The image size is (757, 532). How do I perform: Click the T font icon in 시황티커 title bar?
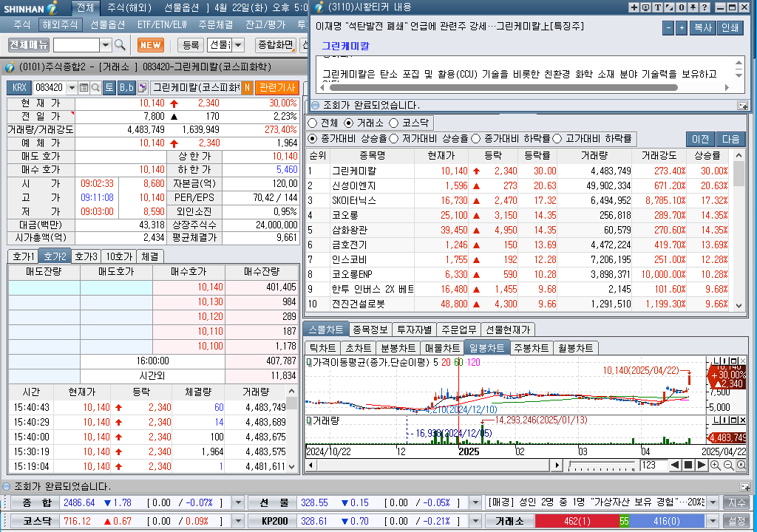pyautogui.click(x=657, y=7)
